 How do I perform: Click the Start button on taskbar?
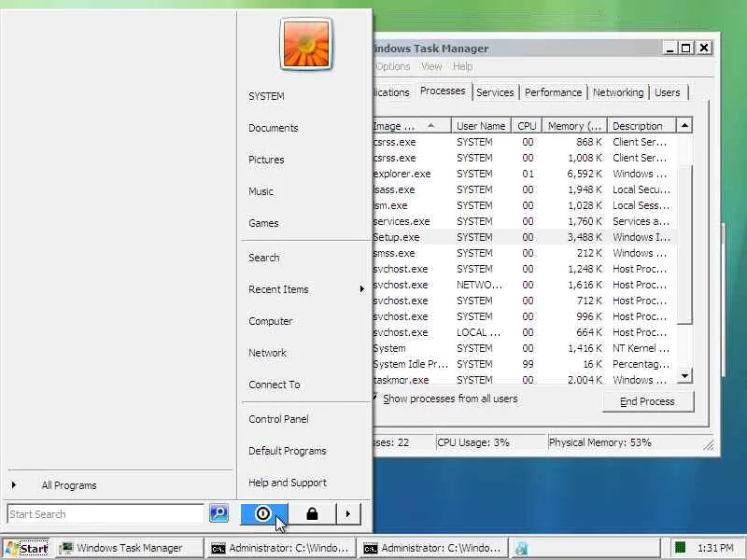[x=27, y=548]
